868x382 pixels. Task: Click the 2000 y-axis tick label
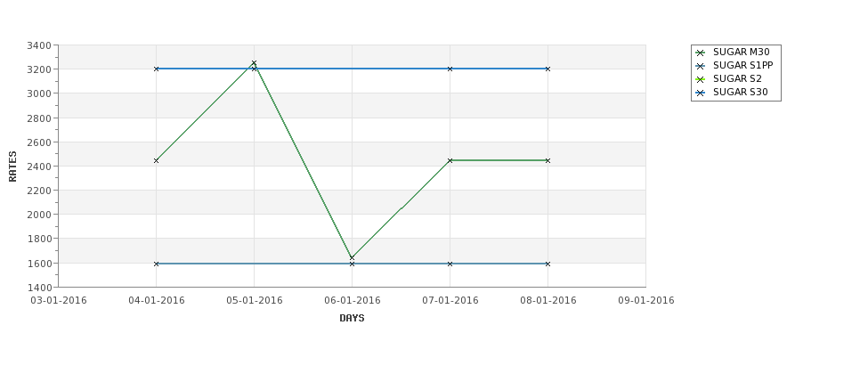coord(39,215)
